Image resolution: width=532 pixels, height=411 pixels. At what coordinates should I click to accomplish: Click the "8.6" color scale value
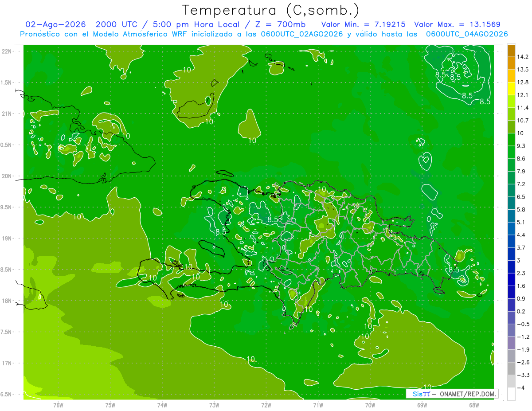521,159
